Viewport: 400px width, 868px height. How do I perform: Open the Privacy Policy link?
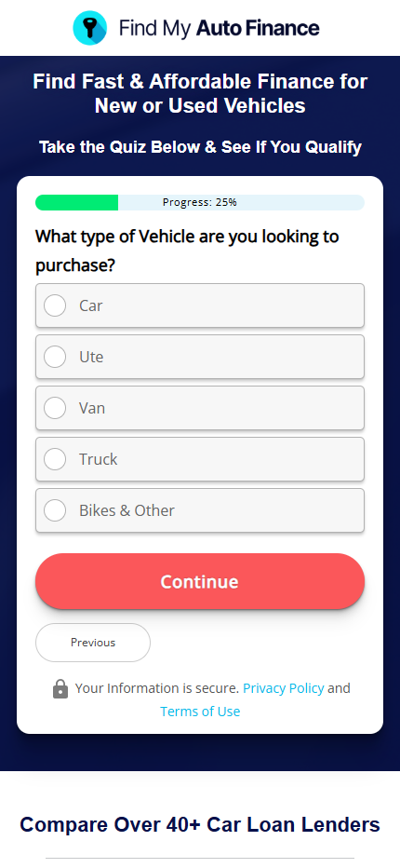(284, 688)
